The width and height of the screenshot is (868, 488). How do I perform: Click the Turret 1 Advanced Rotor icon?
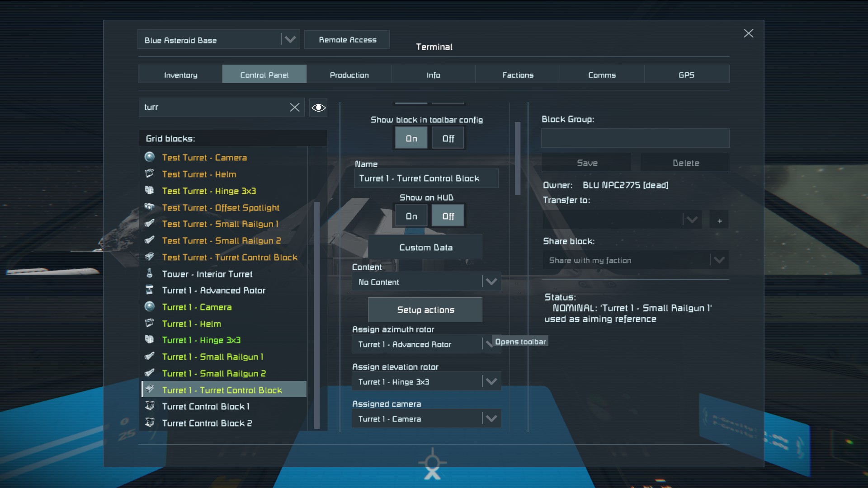point(150,290)
